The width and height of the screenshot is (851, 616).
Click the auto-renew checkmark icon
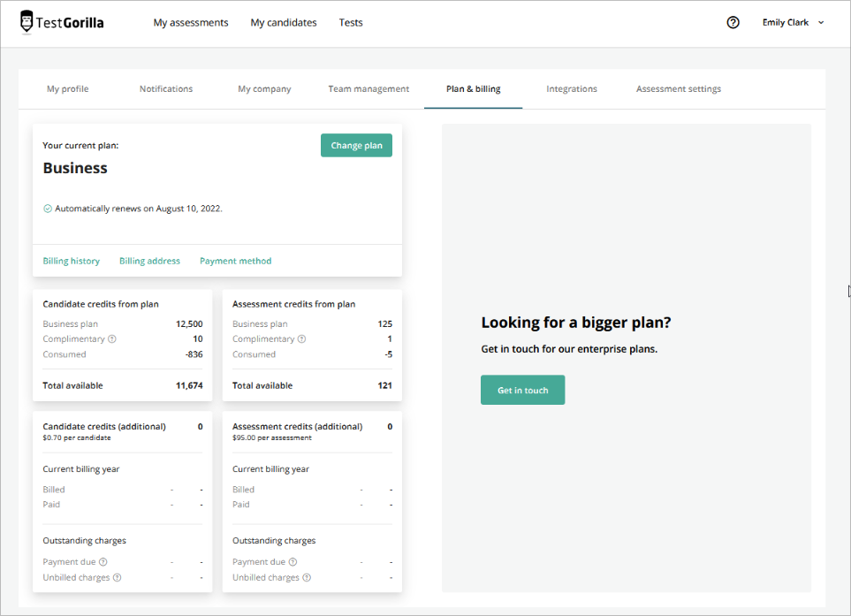click(x=48, y=209)
